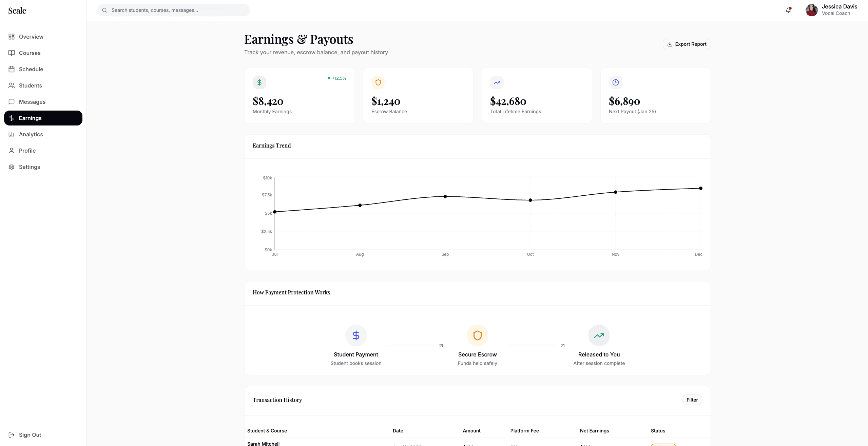Screen dimensions: 868x446
Task: Switch to Analytics page
Action: pos(31,134)
